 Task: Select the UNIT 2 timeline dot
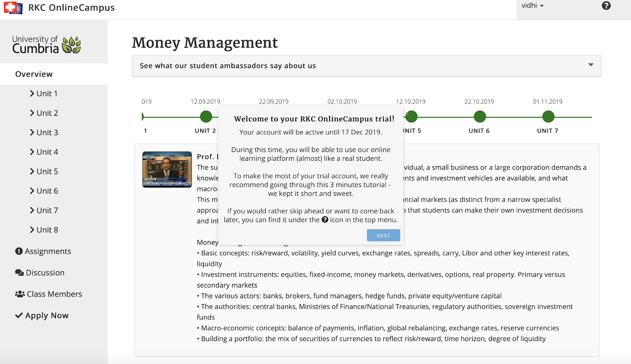pos(206,117)
